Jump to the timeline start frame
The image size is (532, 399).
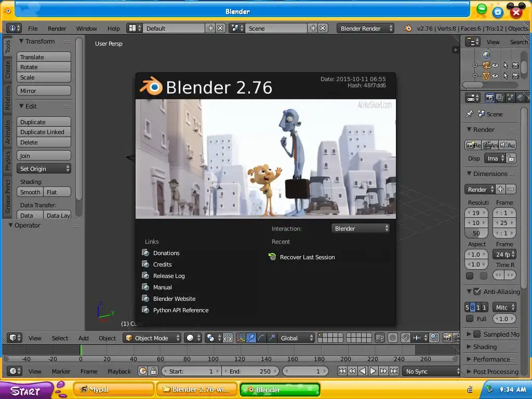(x=342, y=371)
